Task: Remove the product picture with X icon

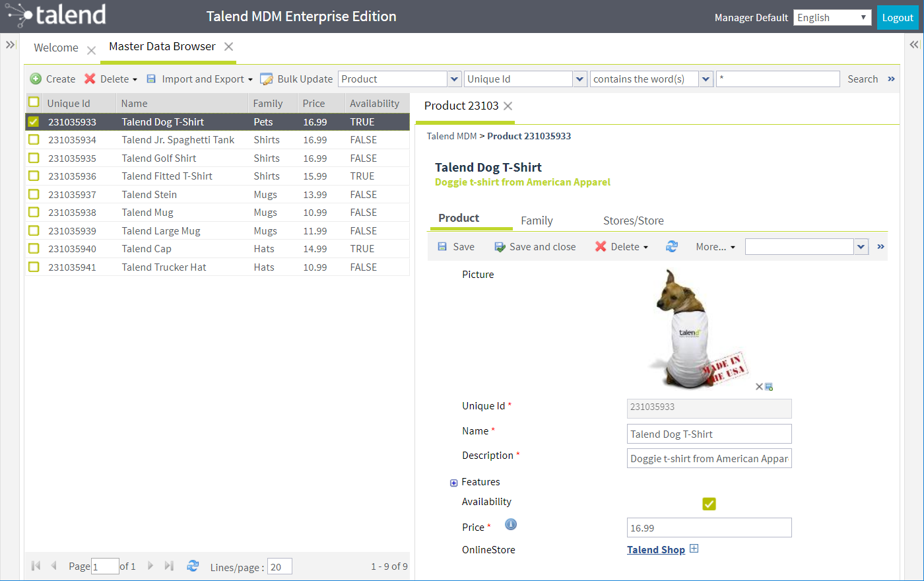Action: click(759, 387)
